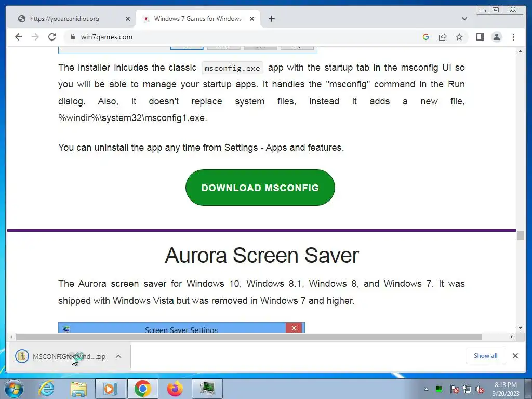Click the Show desktop strip
This screenshot has height=399, width=532.
528,389
